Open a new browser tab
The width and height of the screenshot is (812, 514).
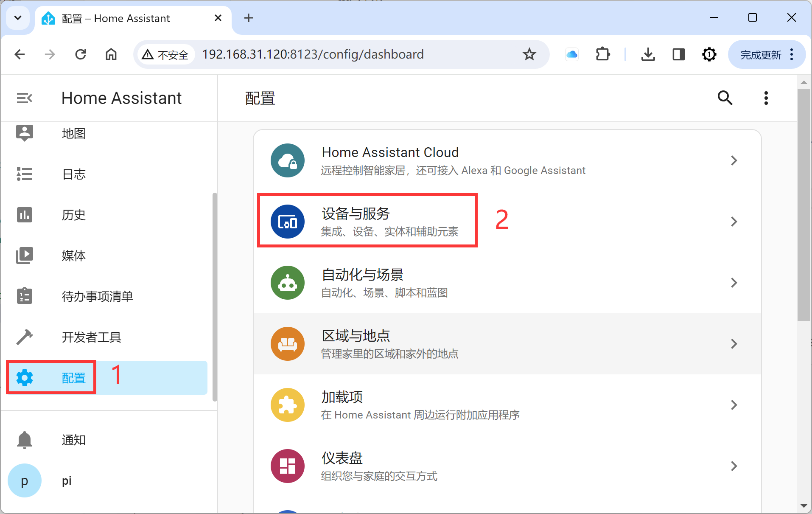(249, 18)
